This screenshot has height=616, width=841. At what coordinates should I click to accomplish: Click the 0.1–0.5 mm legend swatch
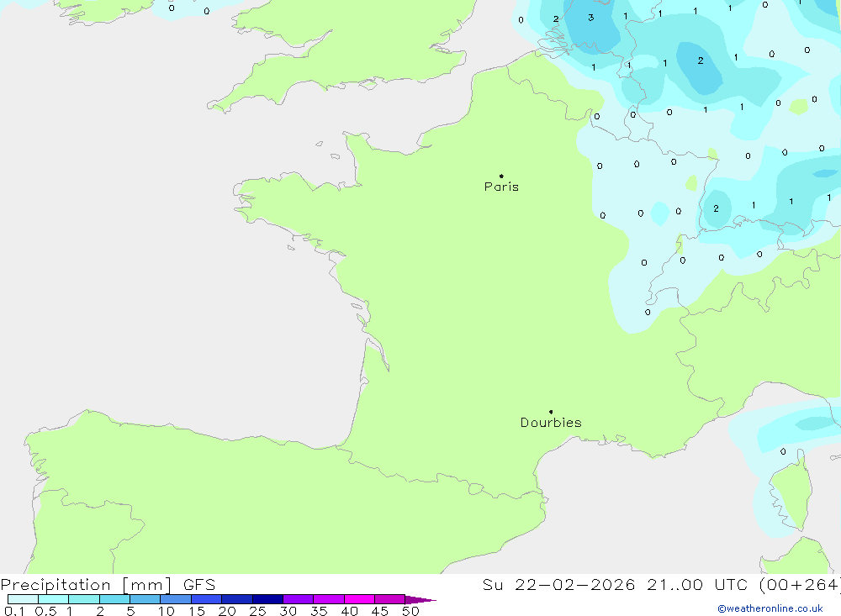click(23, 599)
